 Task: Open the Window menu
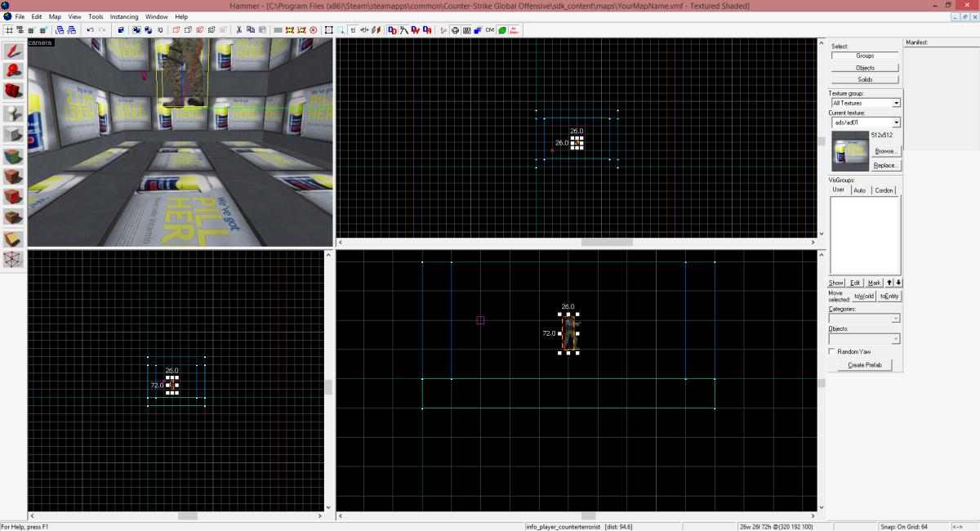(157, 16)
